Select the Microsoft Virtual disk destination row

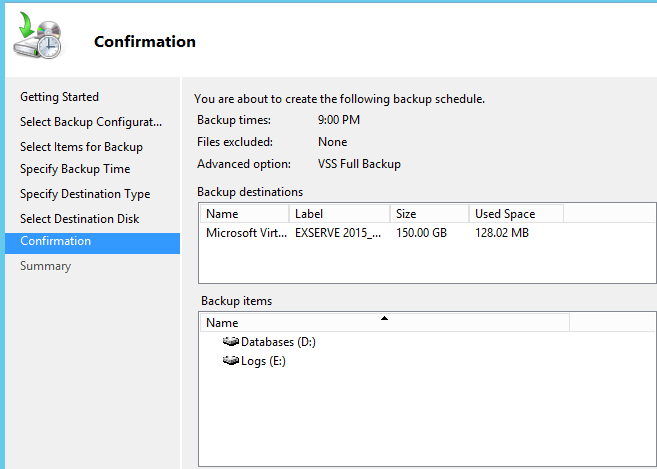245,233
